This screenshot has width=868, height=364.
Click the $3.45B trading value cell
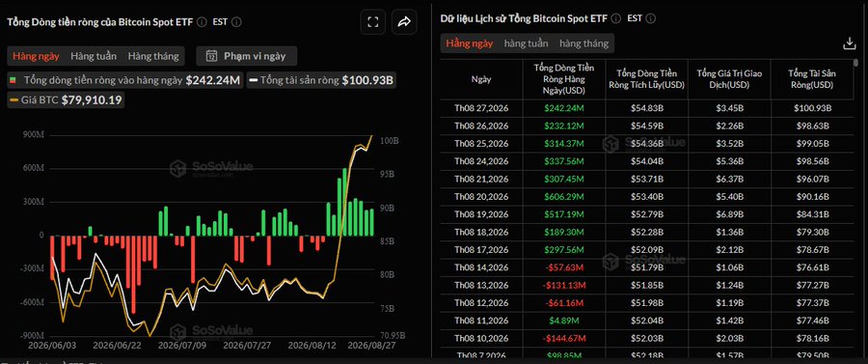730,108
